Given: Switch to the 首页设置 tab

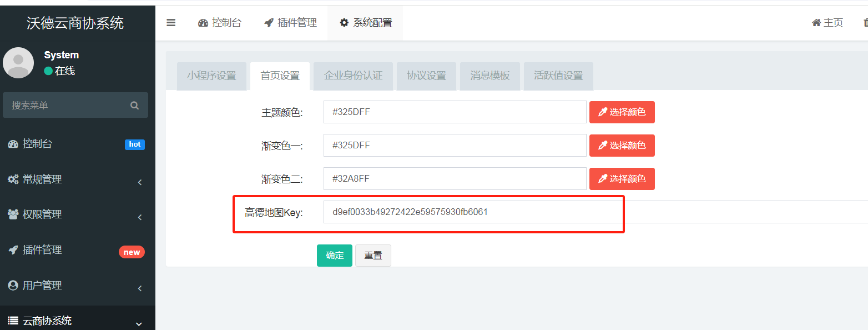Looking at the screenshot, I should pyautogui.click(x=280, y=76).
